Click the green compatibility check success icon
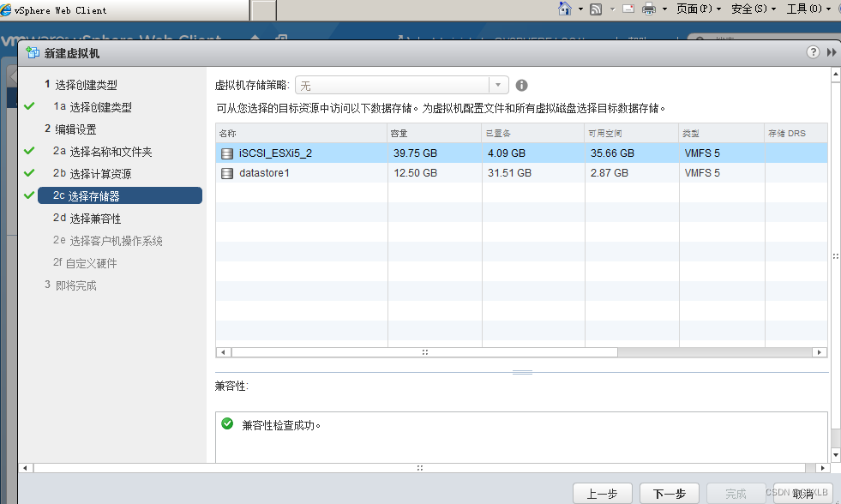841x504 pixels. coord(227,423)
